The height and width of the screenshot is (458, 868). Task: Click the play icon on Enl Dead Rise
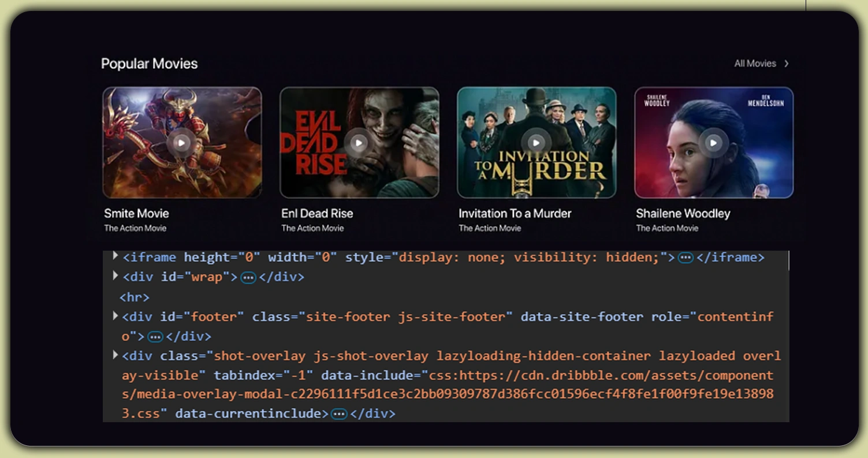pos(358,143)
